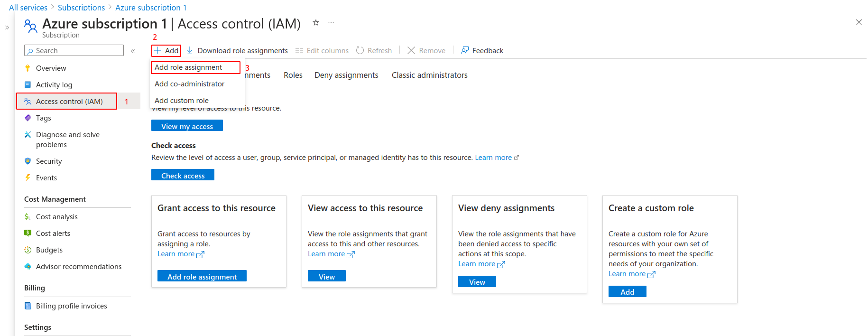Click Download role assignments
The image size is (868, 336).
coord(237,50)
